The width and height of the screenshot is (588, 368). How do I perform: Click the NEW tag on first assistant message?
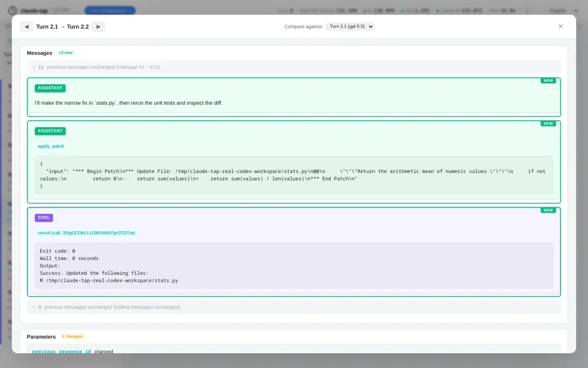pos(548,80)
